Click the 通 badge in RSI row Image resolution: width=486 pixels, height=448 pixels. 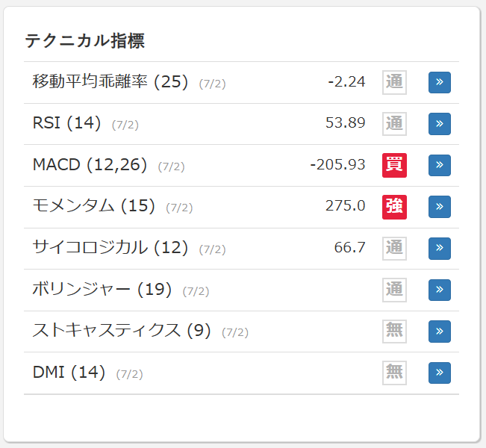[x=394, y=124]
